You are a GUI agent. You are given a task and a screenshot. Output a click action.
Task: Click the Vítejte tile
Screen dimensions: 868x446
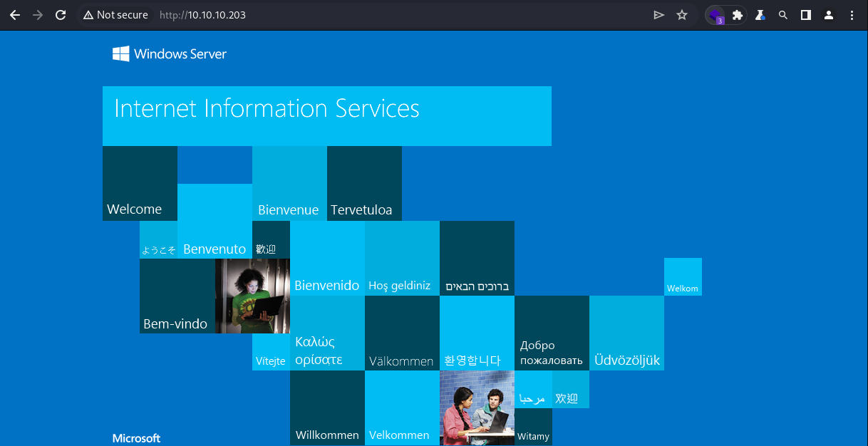(271, 352)
